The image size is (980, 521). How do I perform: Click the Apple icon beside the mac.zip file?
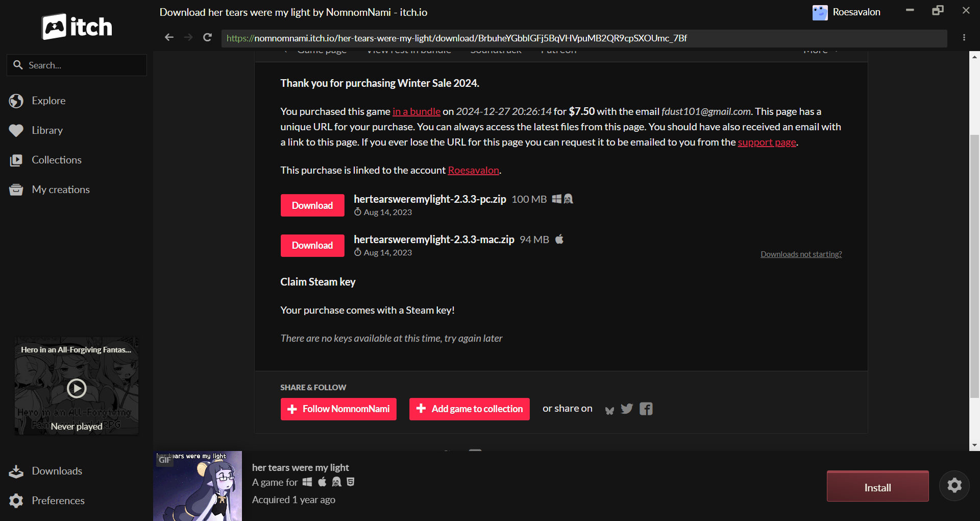[x=559, y=239]
